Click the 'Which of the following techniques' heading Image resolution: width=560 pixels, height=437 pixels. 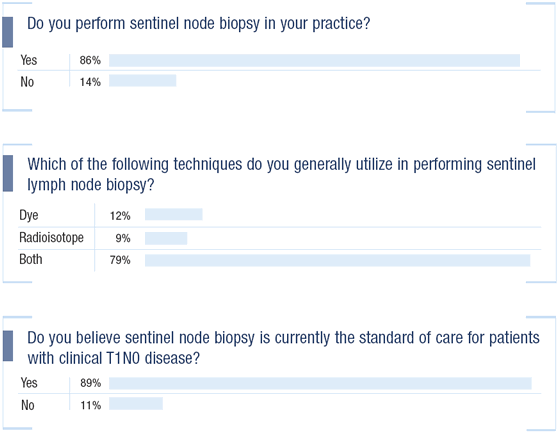click(x=281, y=175)
